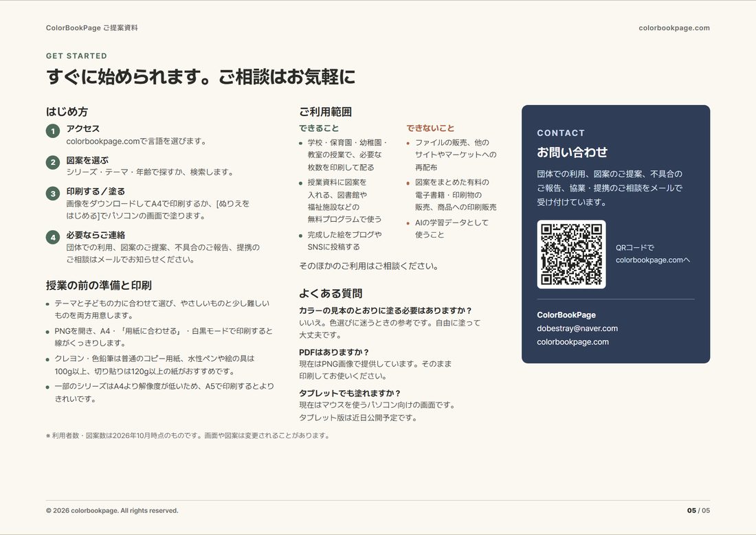Screen dimensions: 756x535
Task: Click the red 'できないこと' subheading
Action: (x=430, y=128)
